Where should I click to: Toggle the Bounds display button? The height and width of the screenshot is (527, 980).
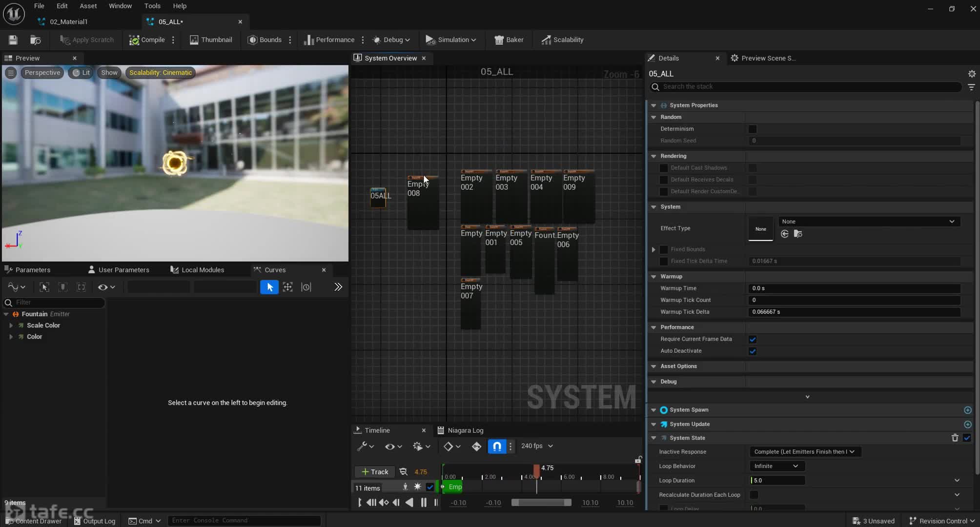(265, 40)
